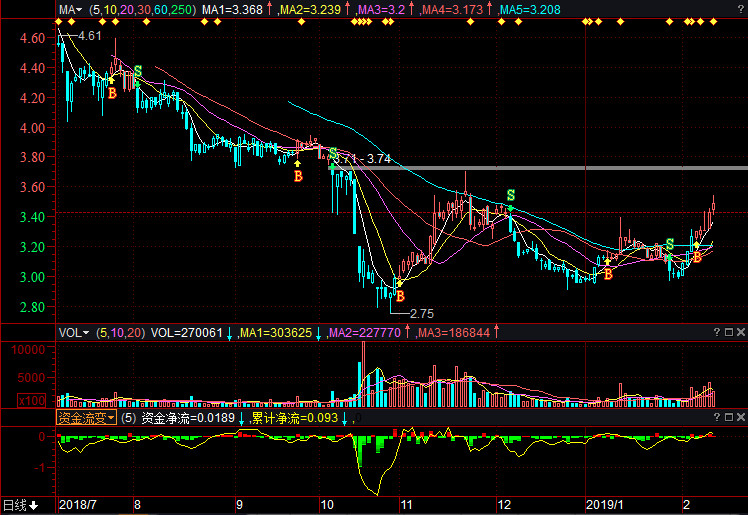Click the x100 volume unit box
The image size is (748, 515).
tap(32, 400)
